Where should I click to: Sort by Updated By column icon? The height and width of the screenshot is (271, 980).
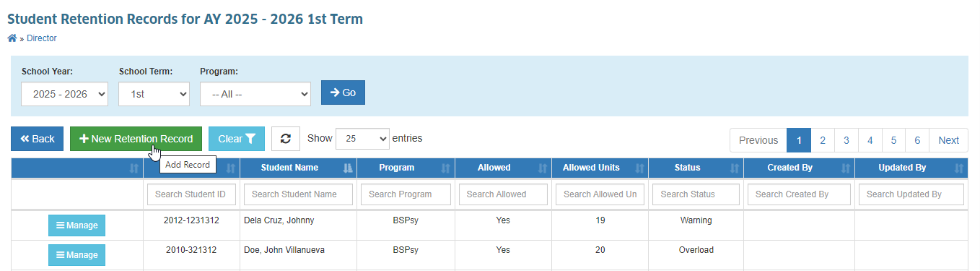(x=958, y=168)
